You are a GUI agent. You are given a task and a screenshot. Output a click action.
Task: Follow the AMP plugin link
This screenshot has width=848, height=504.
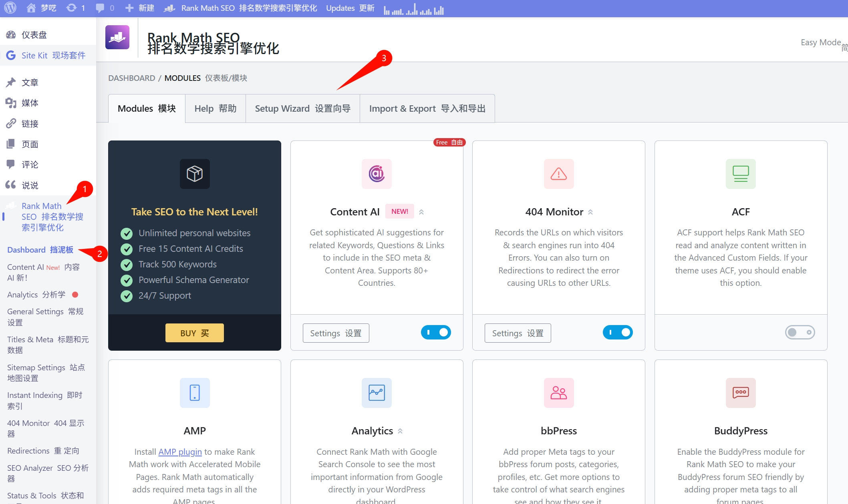coord(180,452)
